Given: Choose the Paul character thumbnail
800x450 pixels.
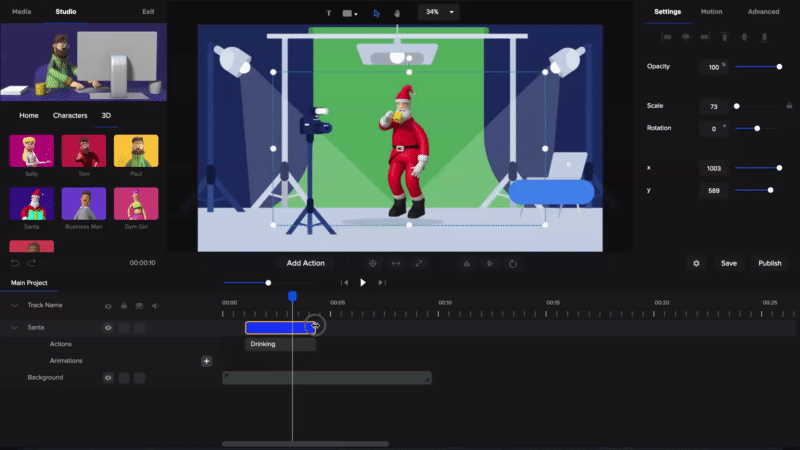Looking at the screenshot, I should [136, 151].
